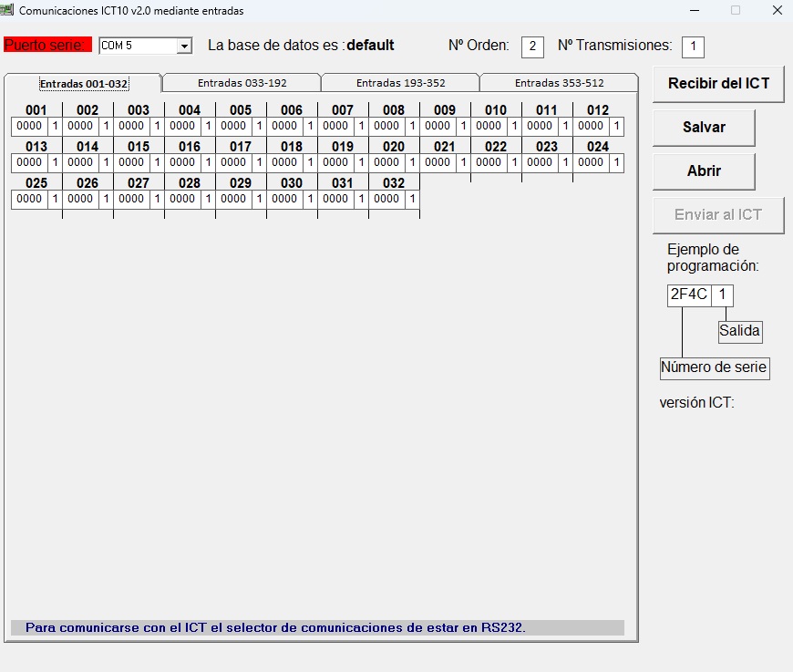Click the Número de serie label box
793x672 pixels.
click(715, 367)
